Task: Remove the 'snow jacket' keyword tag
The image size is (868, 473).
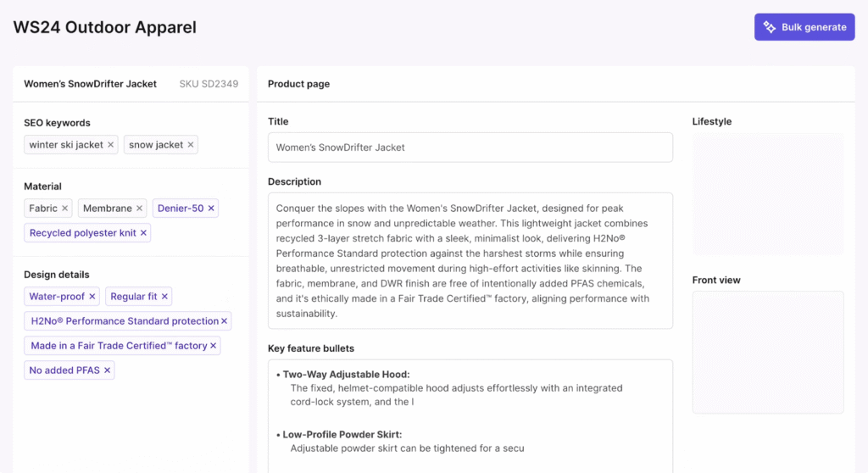Action: tap(191, 145)
